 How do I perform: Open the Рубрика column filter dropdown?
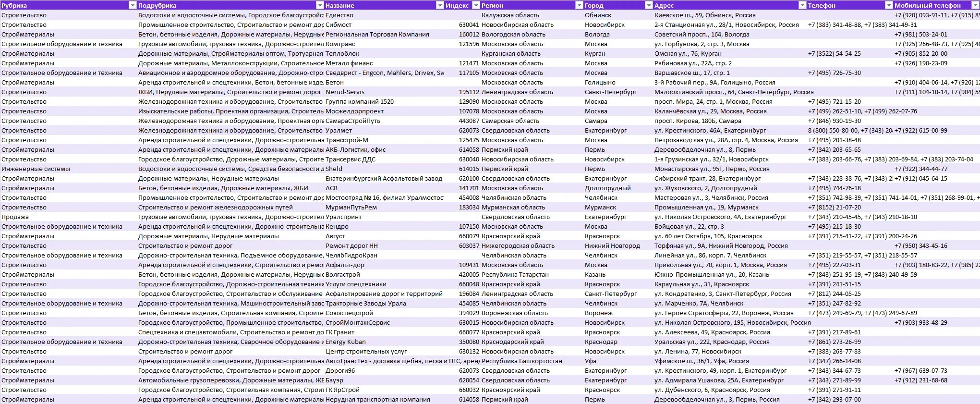point(133,5)
